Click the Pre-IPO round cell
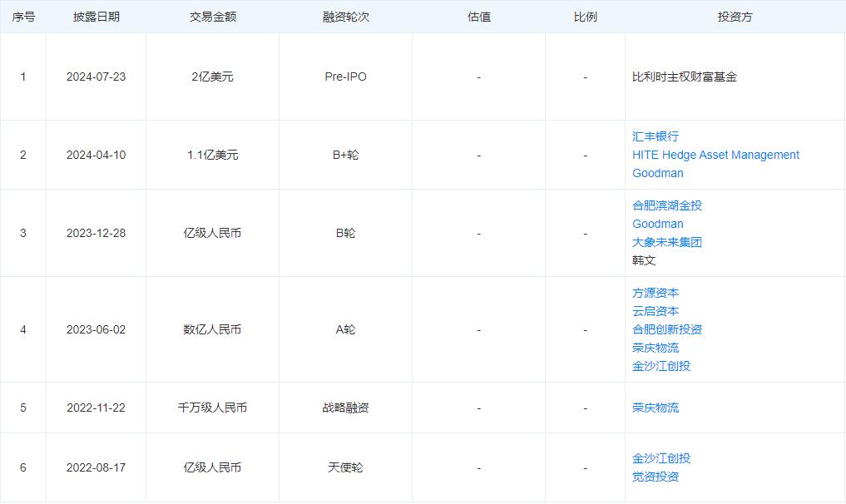Image resolution: width=846 pixels, height=504 pixels. [345, 77]
